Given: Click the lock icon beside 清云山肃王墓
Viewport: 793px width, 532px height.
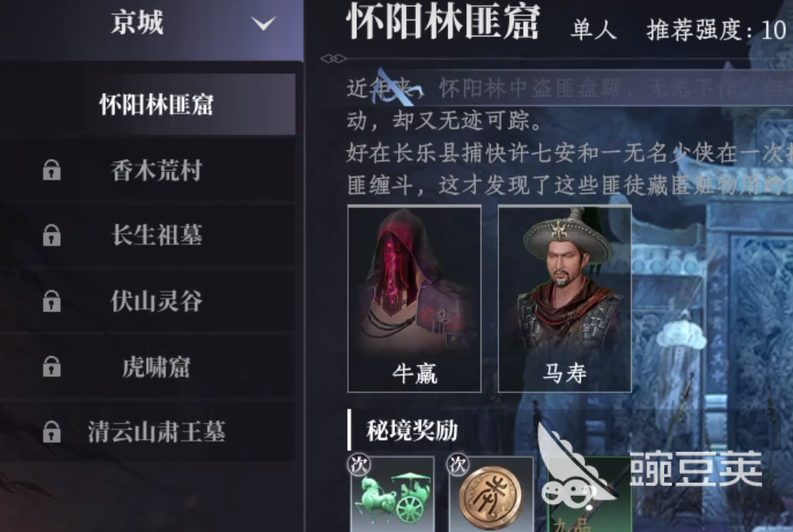Looking at the screenshot, I should click(52, 431).
